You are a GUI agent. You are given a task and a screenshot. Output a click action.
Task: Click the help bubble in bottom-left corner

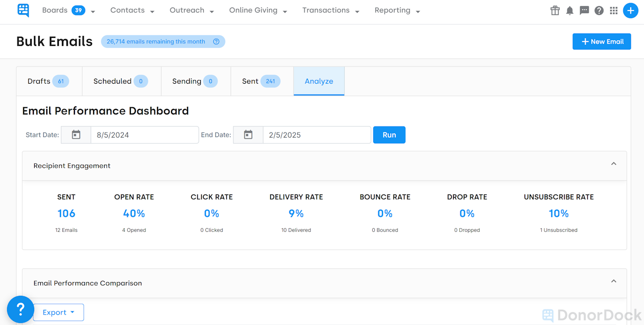click(x=20, y=309)
